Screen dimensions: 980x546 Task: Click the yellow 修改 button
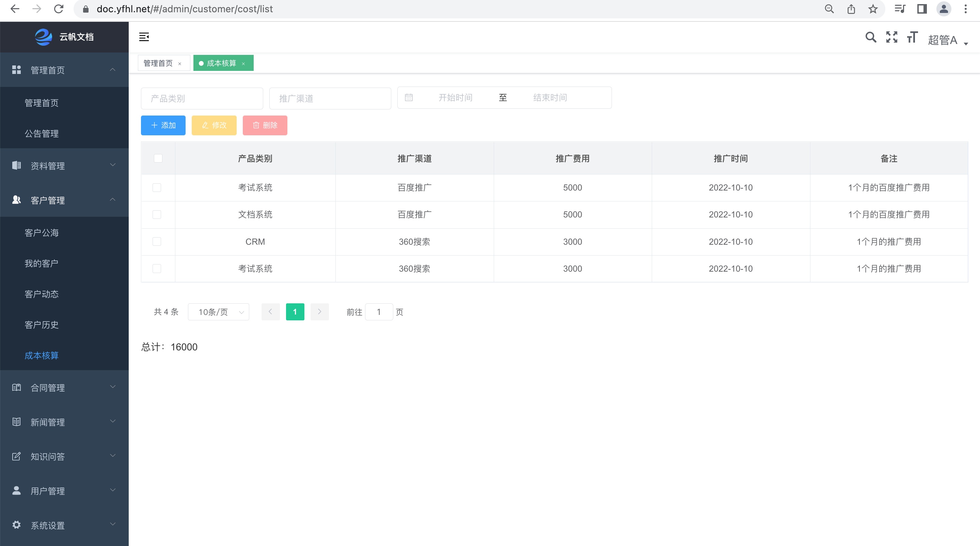click(214, 125)
